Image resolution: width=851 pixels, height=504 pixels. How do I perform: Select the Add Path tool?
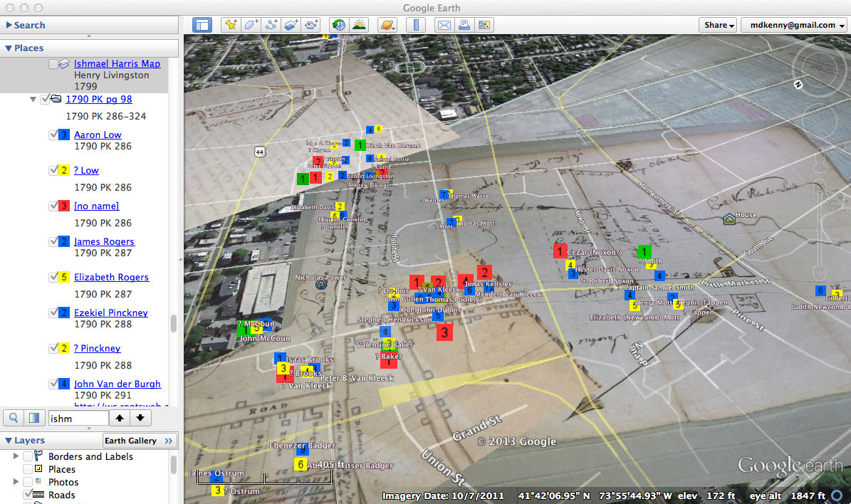[271, 25]
